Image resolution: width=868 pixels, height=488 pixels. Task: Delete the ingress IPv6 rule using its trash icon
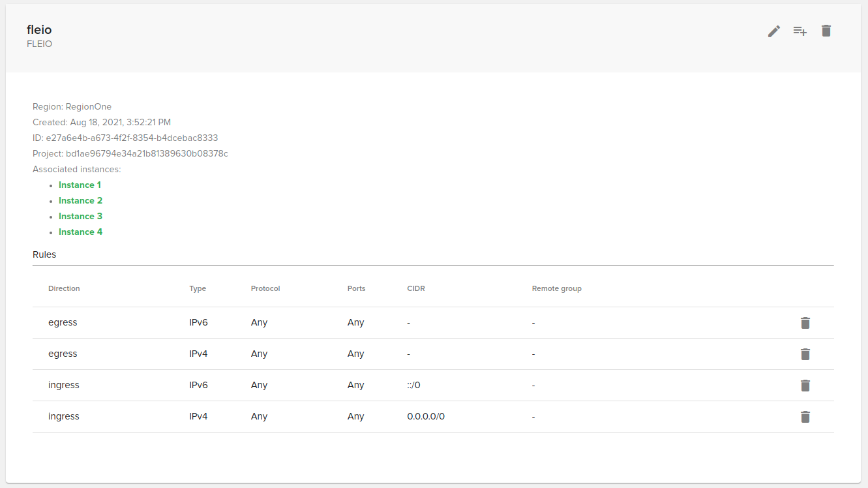tap(805, 385)
